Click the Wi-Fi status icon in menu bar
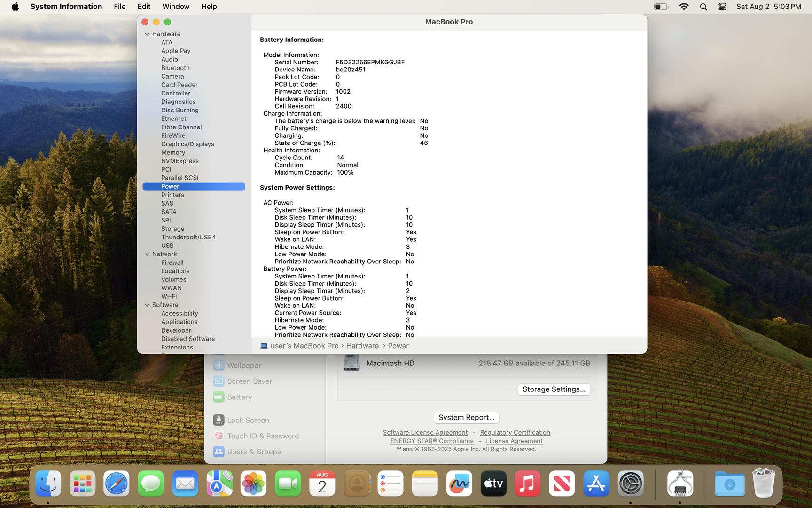This screenshot has height=508, width=812. [x=684, y=7]
